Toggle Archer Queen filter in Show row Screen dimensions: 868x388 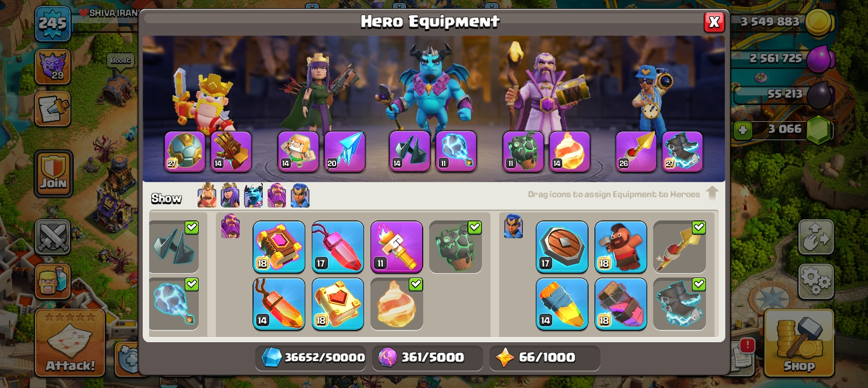tap(230, 195)
